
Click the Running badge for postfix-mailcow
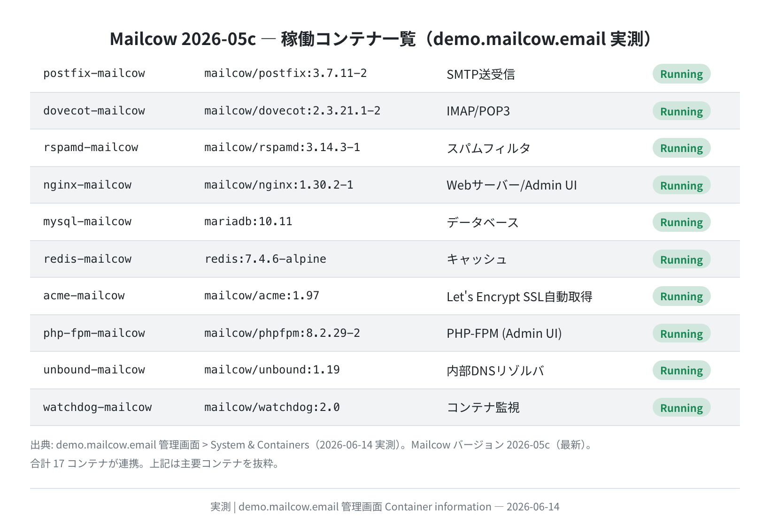[681, 74]
